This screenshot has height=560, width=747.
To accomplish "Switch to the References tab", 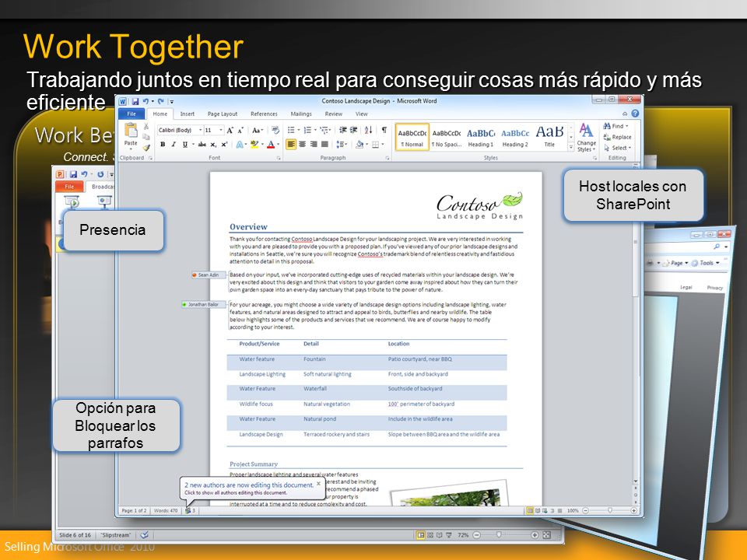I will (x=264, y=114).
